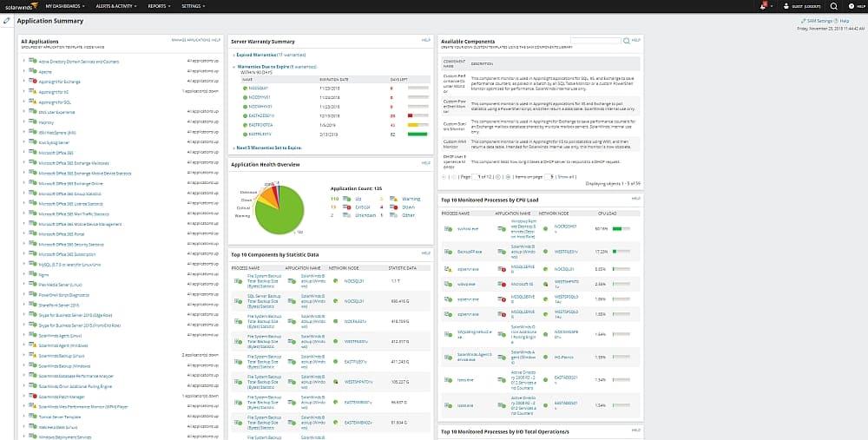Viewport: 868px width, 440px height.
Task: Open the My Dashboards menu
Action: point(63,5)
